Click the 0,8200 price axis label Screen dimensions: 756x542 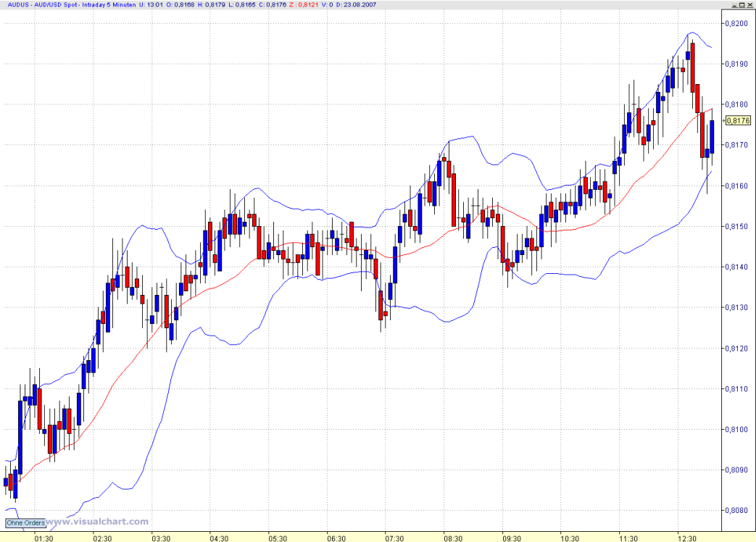tap(736, 24)
